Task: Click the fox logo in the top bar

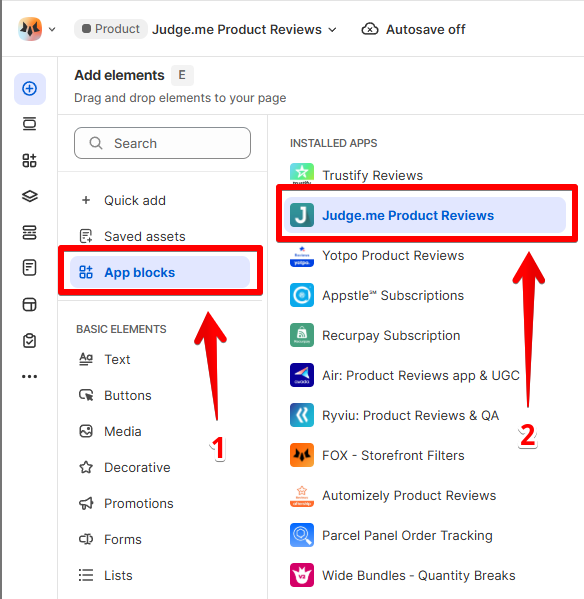Action: point(30,29)
